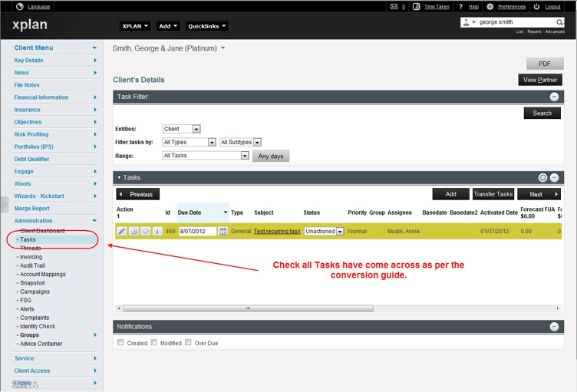Image resolution: width=577 pixels, height=392 pixels.
Task: Open the Quicklinks menu
Action: [x=206, y=26]
